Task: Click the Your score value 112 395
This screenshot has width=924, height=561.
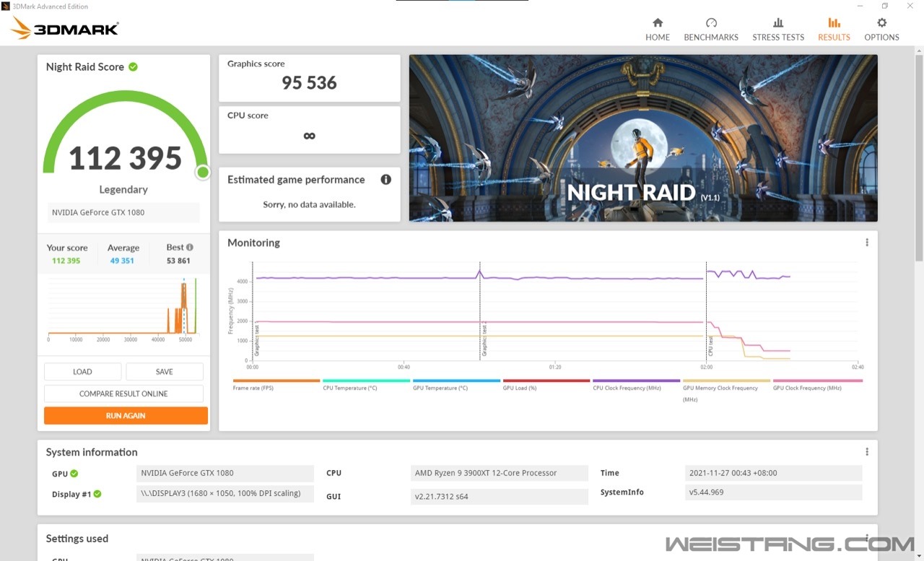Action: click(x=66, y=261)
